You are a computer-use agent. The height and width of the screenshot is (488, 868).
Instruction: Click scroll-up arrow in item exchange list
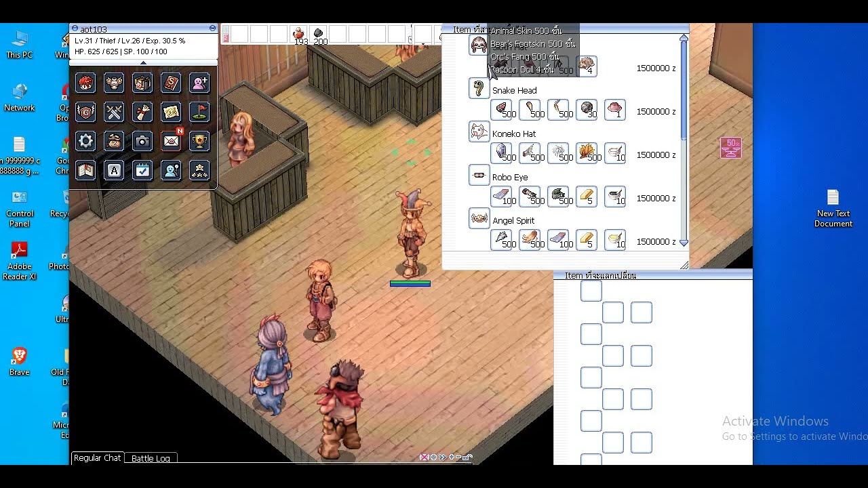pyautogui.click(x=684, y=39)
